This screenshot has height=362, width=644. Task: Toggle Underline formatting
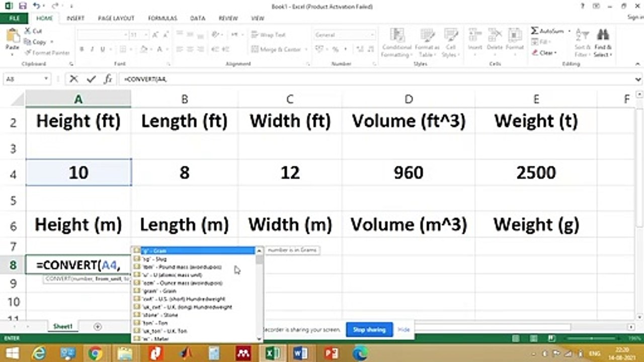coord(103,49)
